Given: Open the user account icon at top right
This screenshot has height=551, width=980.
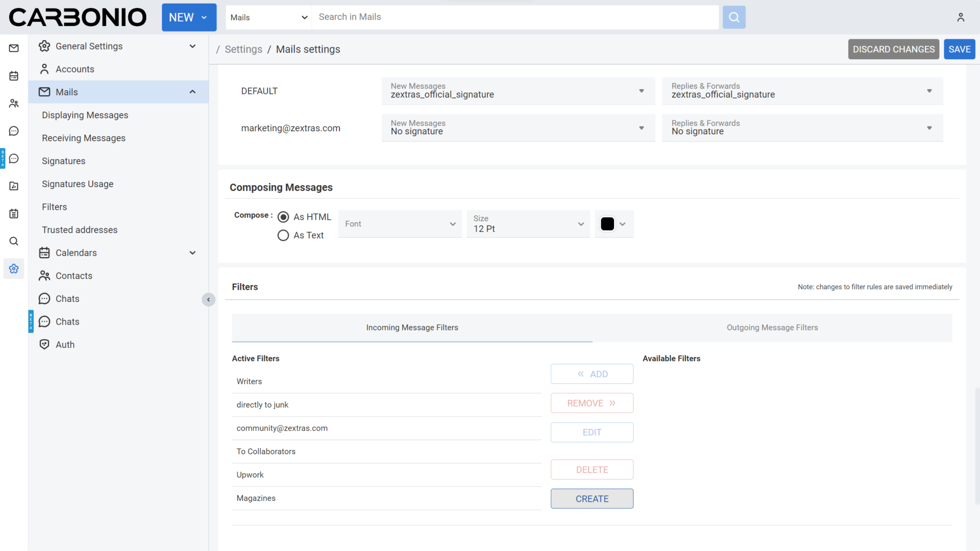Looking at the screenshot, I should point(961,17).
